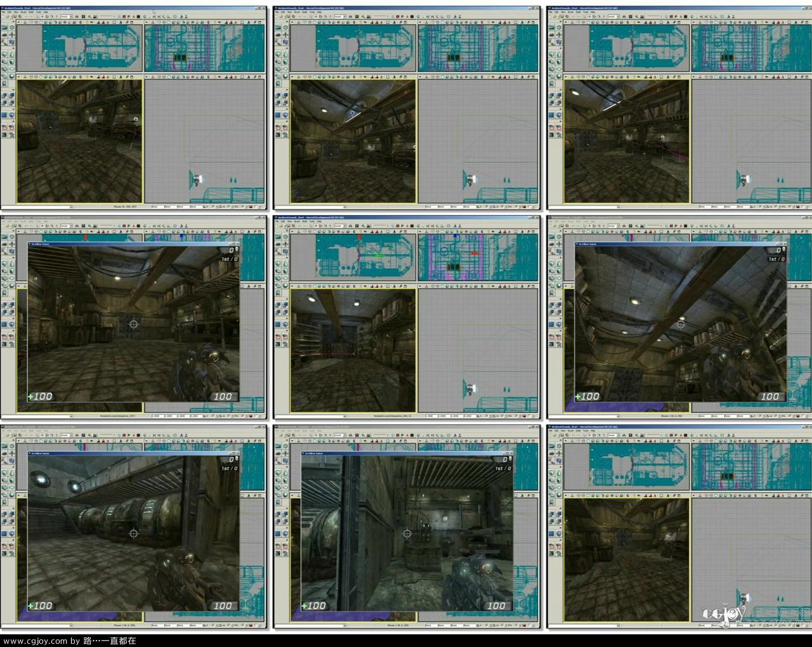This screenshot has width=812, height=647.
Task: Open Edit menu in top-middle screenshot
Action: (284, 12)
